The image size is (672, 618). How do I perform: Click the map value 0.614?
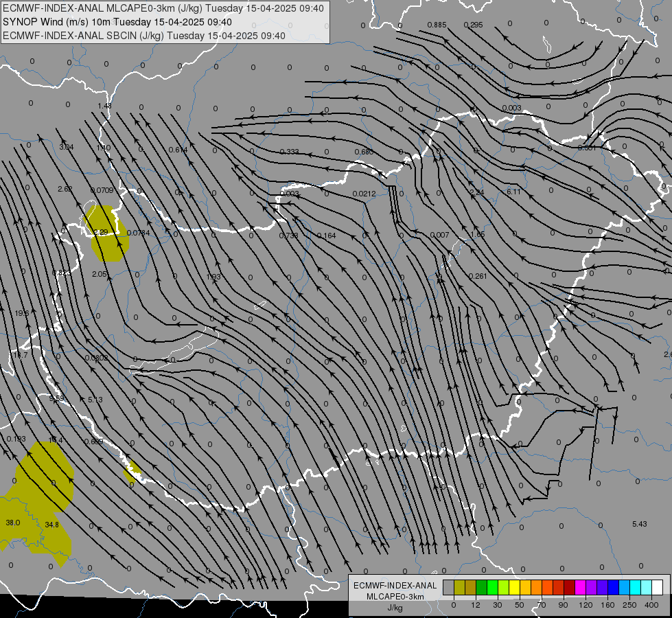click(178, 150)
